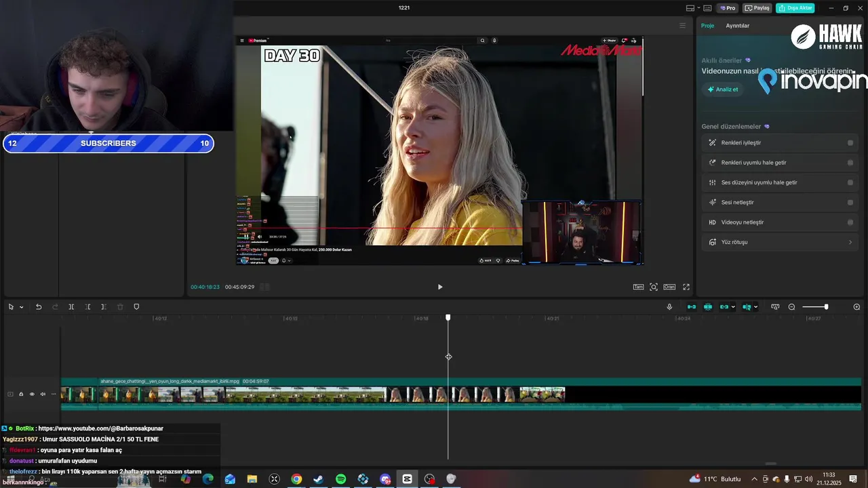Lock the main video track
The width and height of the screenshot is (868, 488).
pyautogui.click(x=21, y=394)
